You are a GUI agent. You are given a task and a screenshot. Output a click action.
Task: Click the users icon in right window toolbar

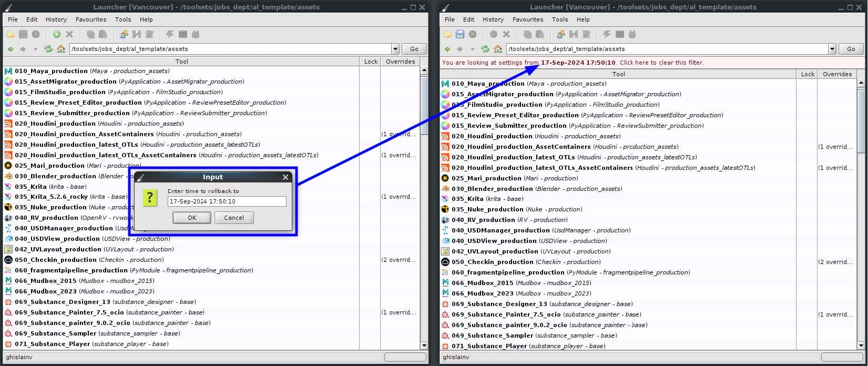[x=561, y=34]
